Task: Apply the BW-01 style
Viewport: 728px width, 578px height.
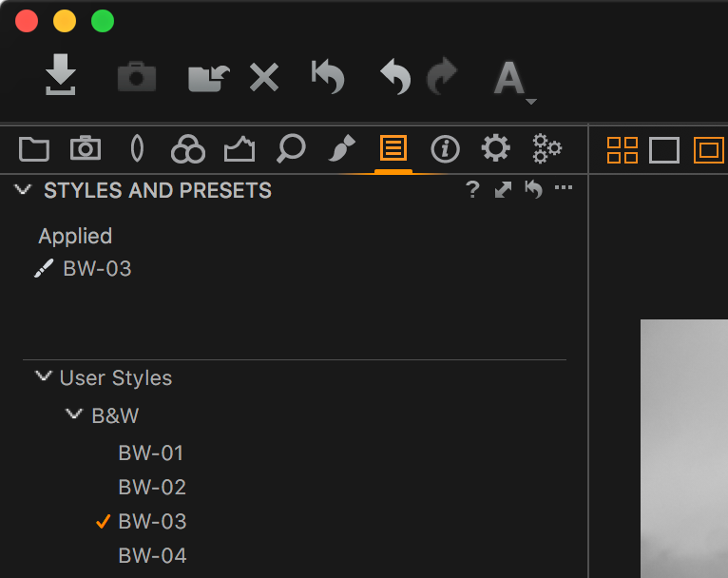Action: [x=151, y=453]
